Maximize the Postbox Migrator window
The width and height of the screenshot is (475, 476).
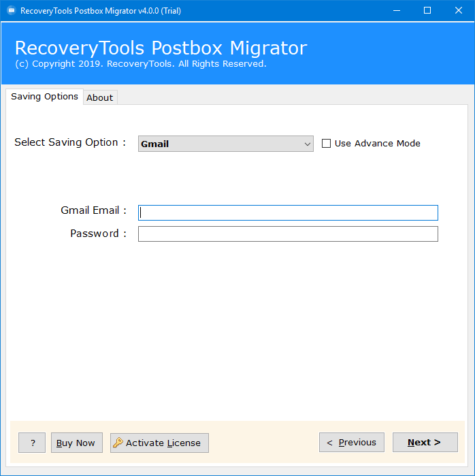[427, 11]
